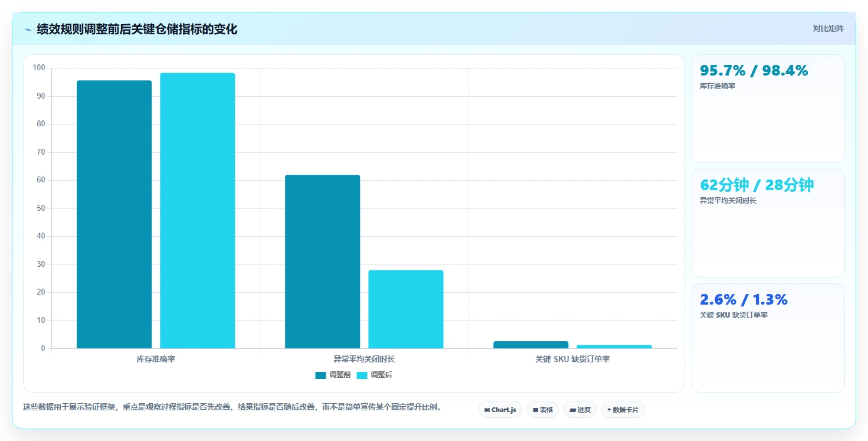Toggle 调整后 legend item

(x=374, y=375)
